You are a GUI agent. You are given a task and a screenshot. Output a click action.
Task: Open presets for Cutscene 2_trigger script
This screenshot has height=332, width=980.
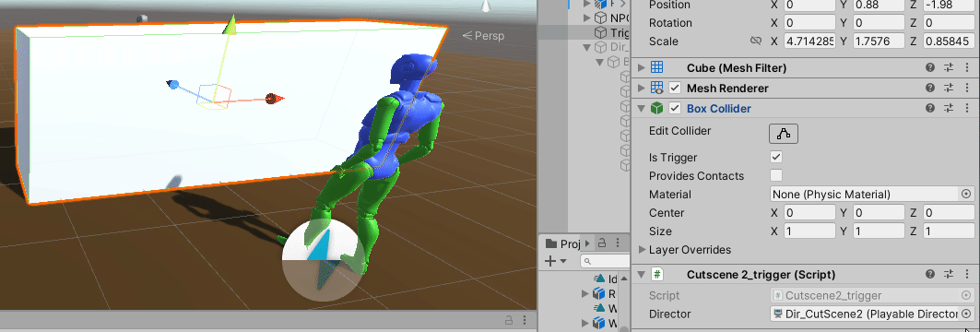coord(949,275)
